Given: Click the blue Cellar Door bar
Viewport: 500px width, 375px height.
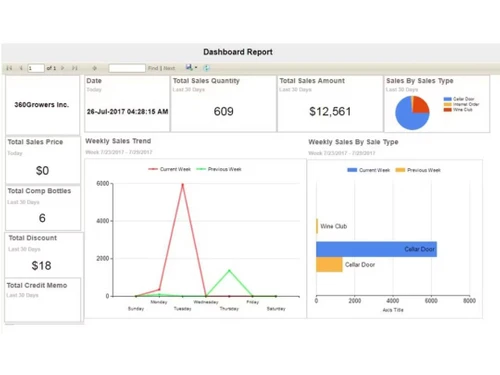Looking at the screenshot, I should (x=376, y=249).
